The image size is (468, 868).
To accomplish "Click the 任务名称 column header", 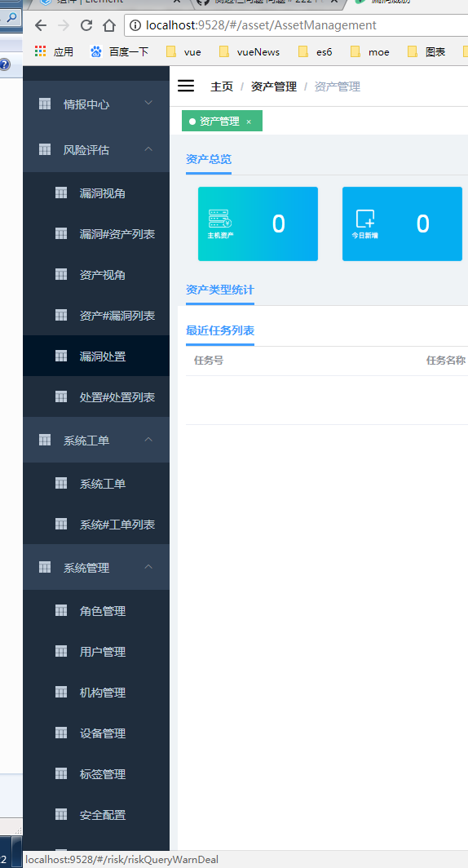I will pyautogui.click(x=445, y=361).
